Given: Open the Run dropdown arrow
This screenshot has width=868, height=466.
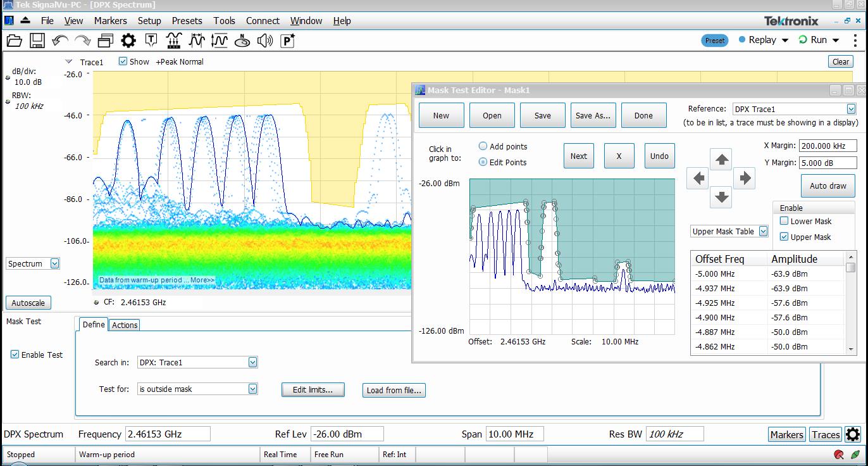Looking at the screenshot, I should 836,40.
